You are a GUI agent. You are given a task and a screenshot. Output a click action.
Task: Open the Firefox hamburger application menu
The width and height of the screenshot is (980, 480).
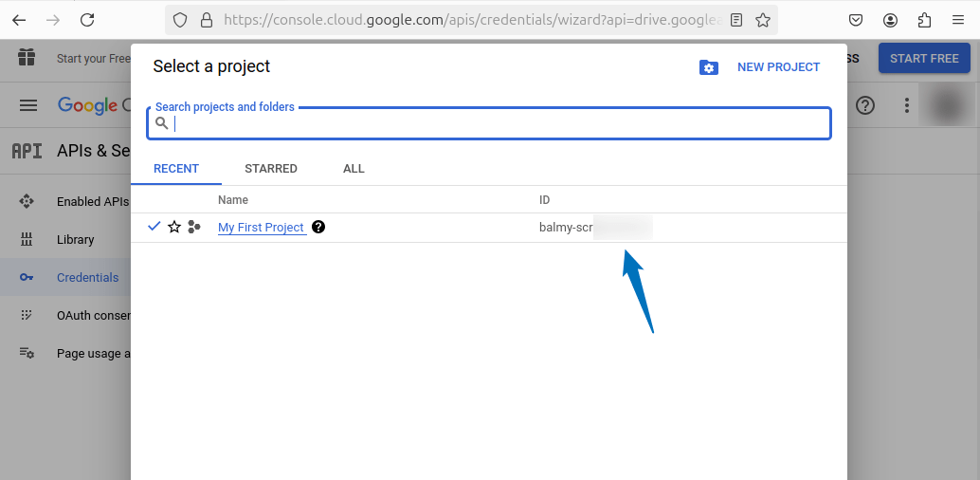coord(957,20)
